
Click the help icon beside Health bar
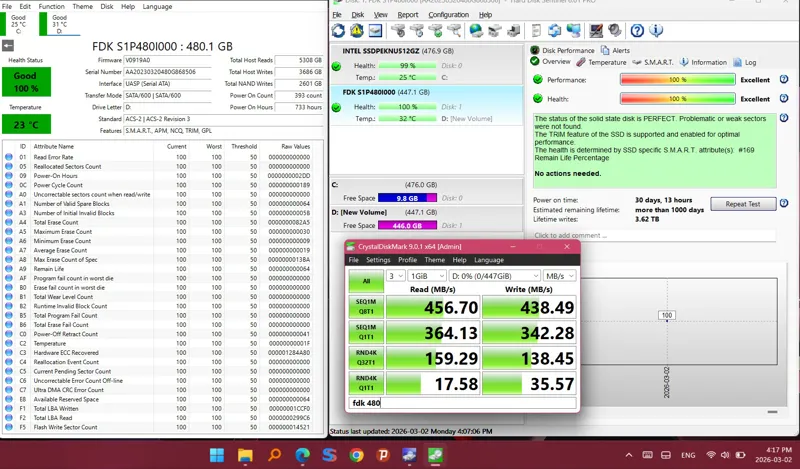(784, 98)
